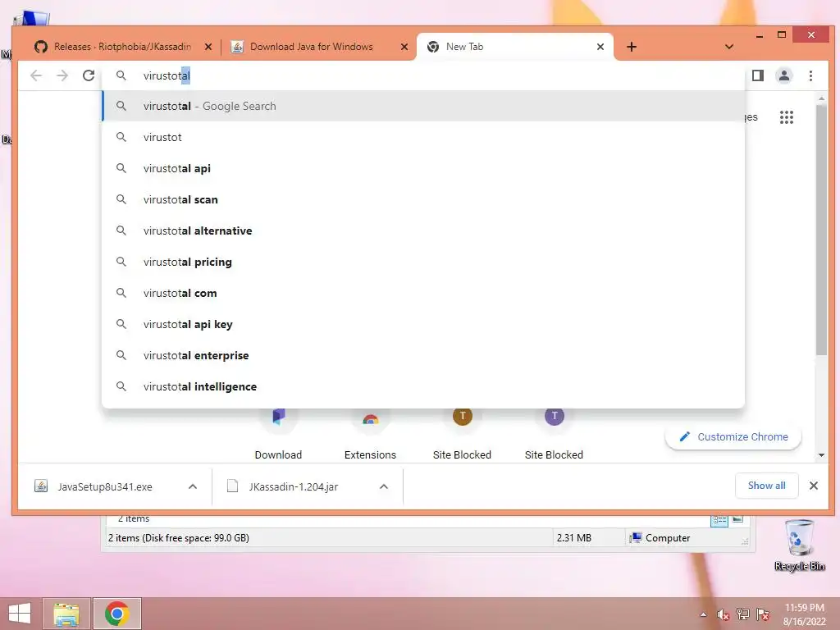This screenshot has height=630, width=840.
Task: Open a new tab with plus button
Action: click(x=632, y=47)
